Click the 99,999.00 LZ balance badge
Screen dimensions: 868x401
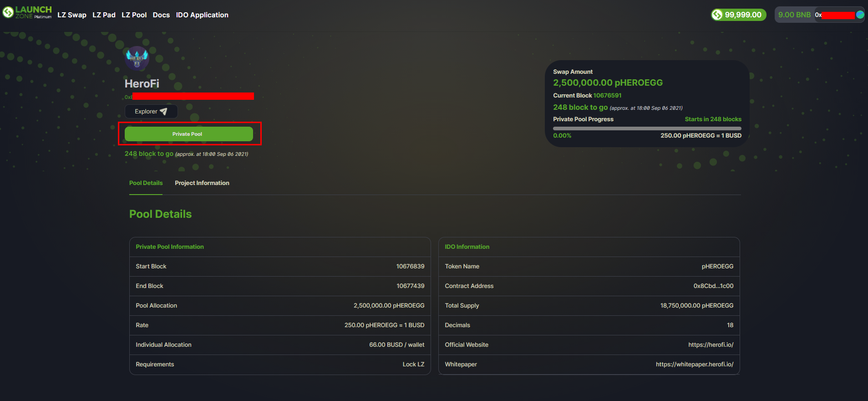coord(739,15)
